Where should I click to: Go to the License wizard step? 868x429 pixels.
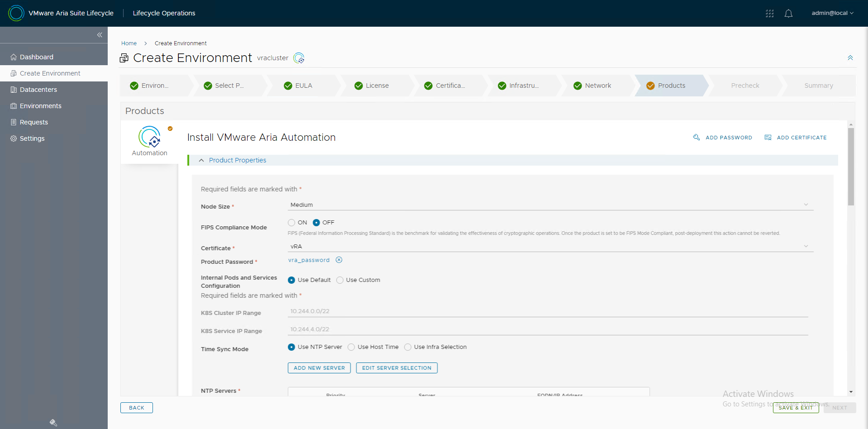[x=377, y=86]
